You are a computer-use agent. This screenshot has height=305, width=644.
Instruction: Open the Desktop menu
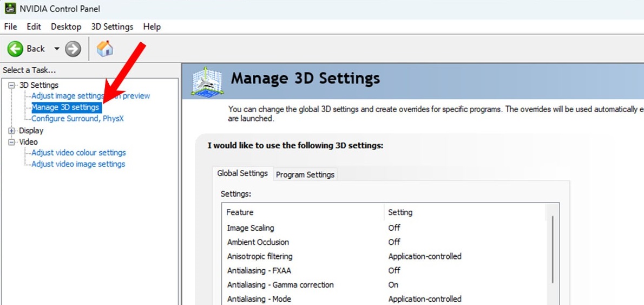pyautogui.click(x=66, y=27)
